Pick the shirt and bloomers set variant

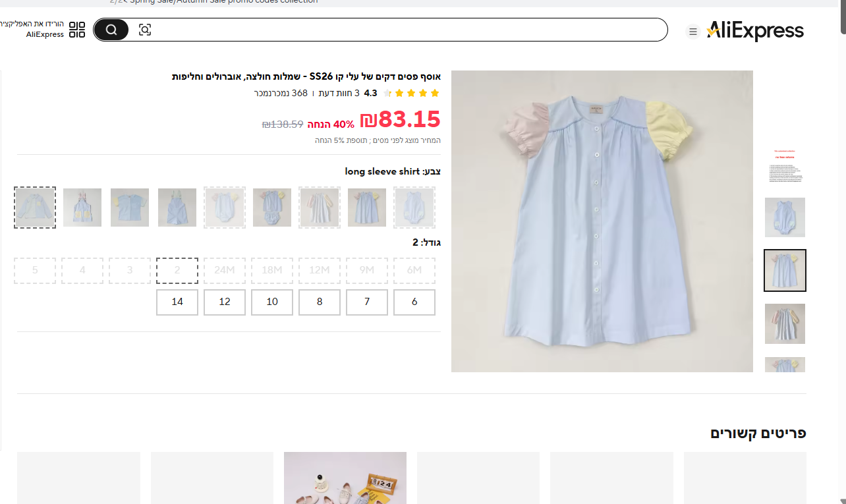click(272, 208)
